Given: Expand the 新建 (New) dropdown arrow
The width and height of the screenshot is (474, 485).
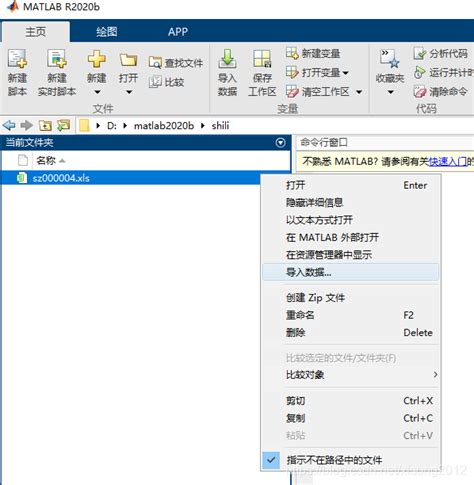Looking at the screenshot, I should (97, 92).
